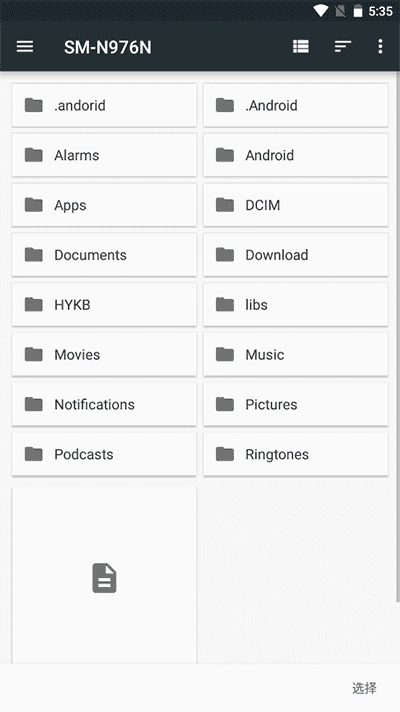Open the Download folder
Screen dimensions: 400x712
pos(296,255)
